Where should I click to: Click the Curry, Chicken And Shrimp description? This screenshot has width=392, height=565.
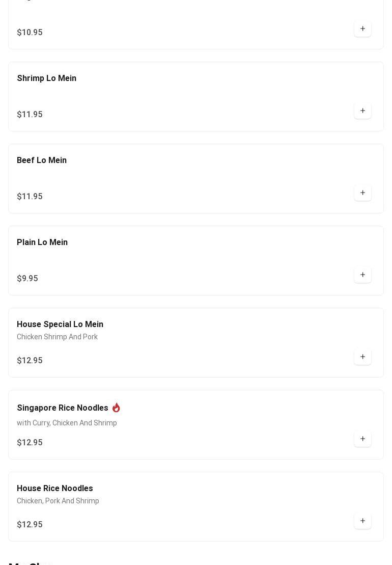(x=67, y=423)
